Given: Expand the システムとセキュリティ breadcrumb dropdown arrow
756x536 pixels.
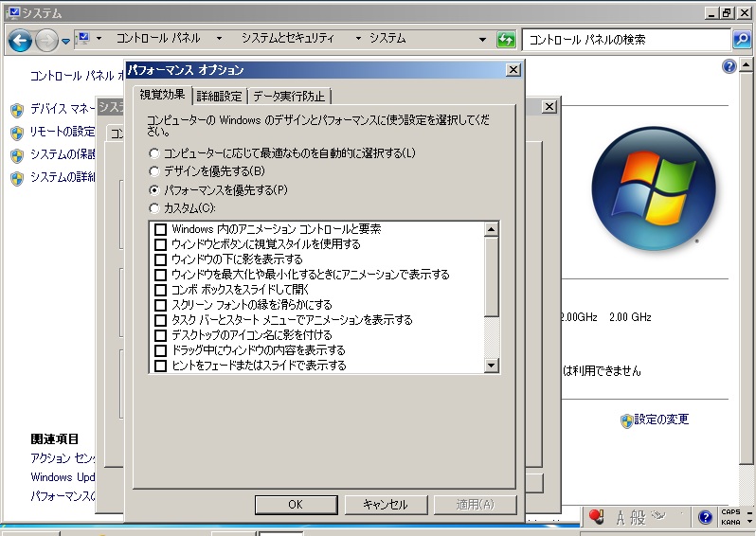Looking at the screenshot, I should (358, 39).
